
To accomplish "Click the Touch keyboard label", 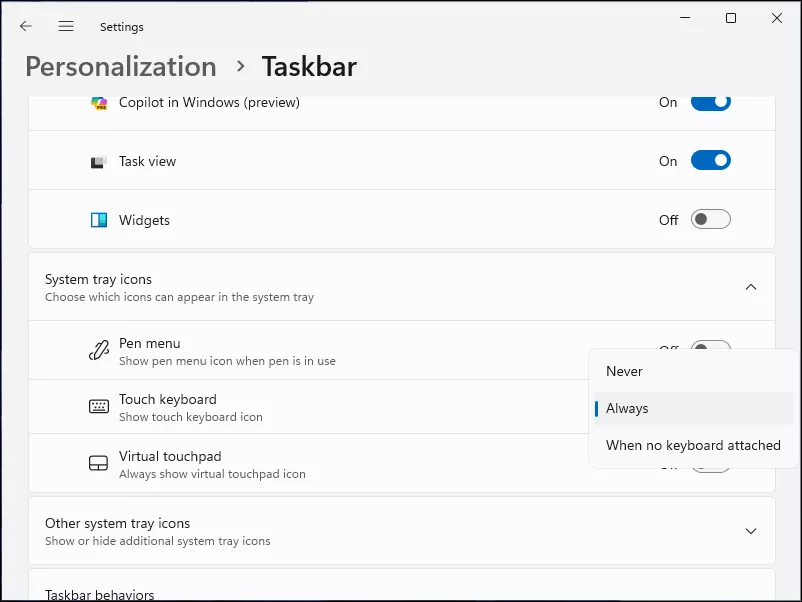I will (x=168, y=399).
